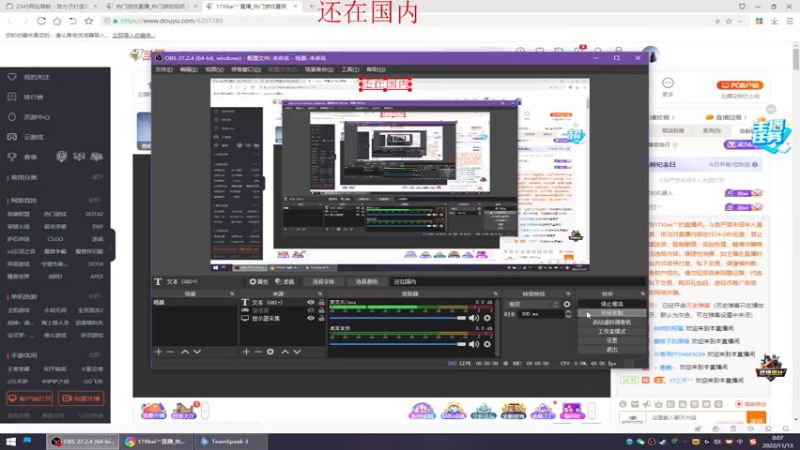Click 选择颜色 select color button
The width and height of the screenshot is (800, 450).
[366, 282]
